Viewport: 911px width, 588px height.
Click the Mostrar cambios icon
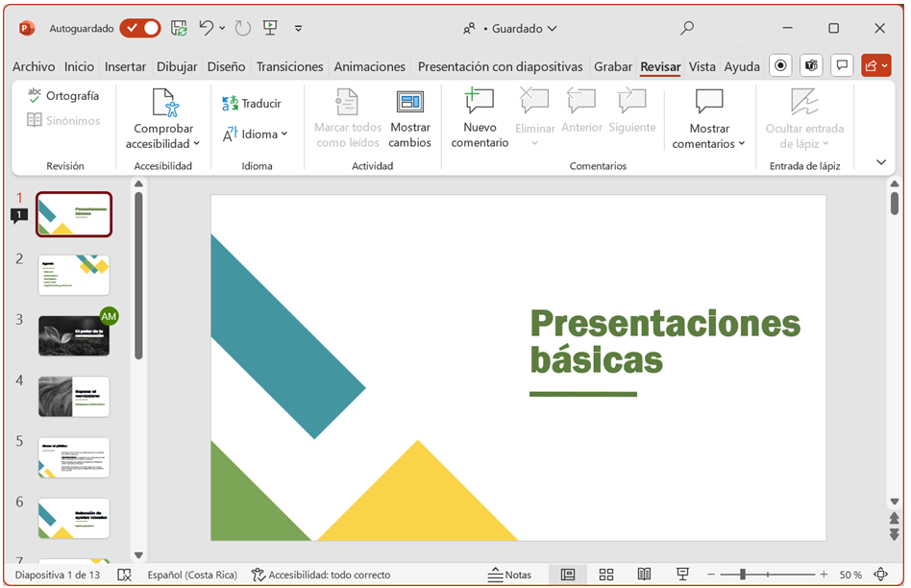(410, 102)
